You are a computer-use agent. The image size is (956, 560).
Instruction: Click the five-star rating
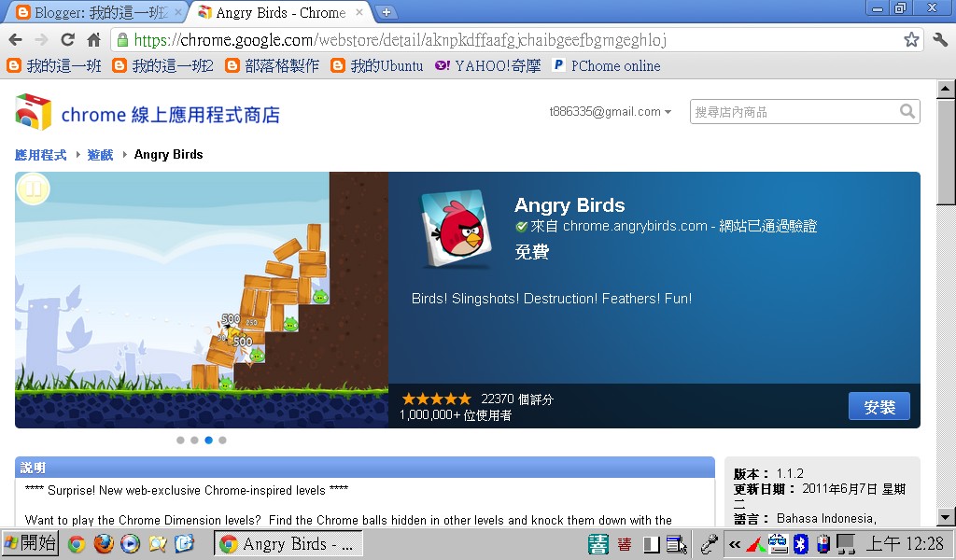tap(437, 399)
